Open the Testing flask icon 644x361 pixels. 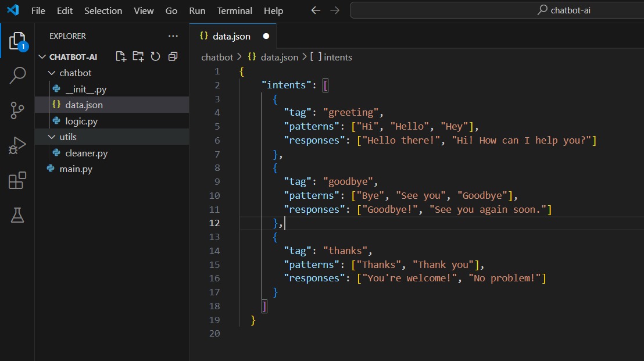point(17,215)
